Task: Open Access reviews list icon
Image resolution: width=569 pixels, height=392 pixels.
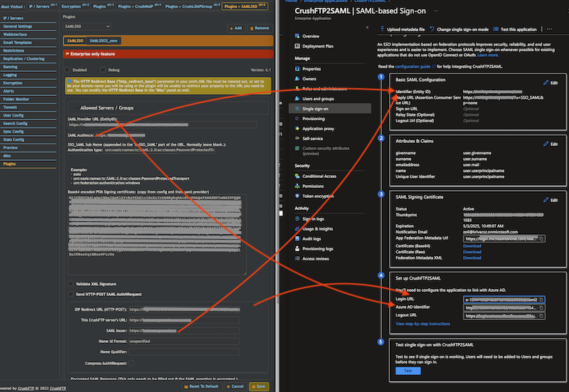Action: [297, 258]
